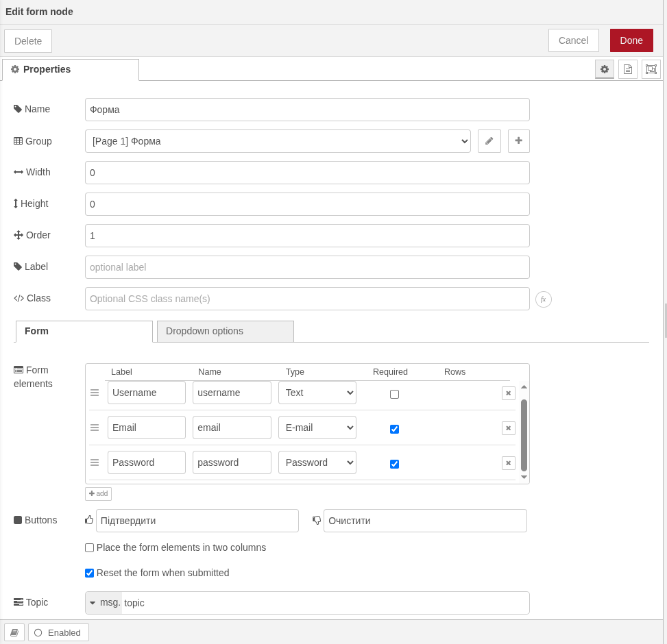This screenshot has width=667, height=644.
Task: Open the Group dropdown list
Action: (278, 141)
